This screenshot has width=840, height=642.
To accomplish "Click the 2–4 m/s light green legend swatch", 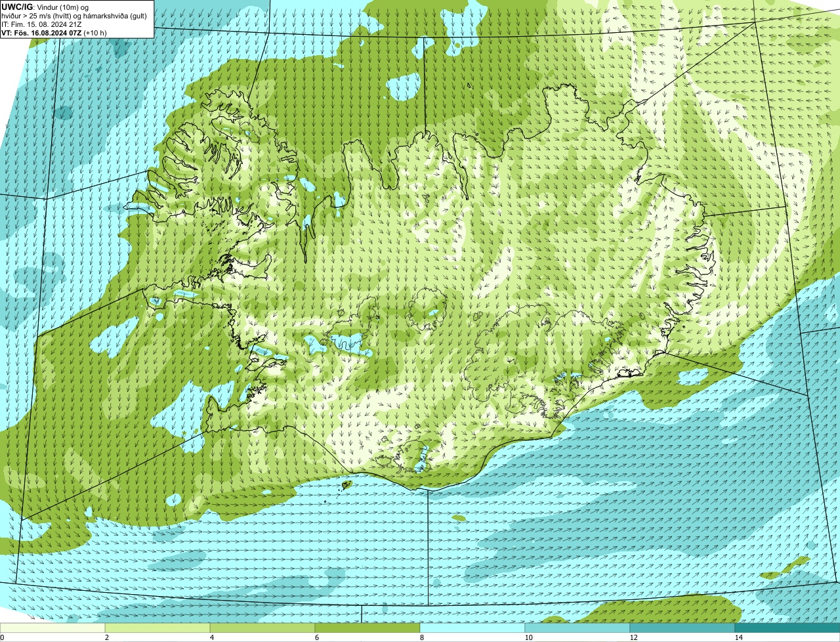I will coord(157,628).
